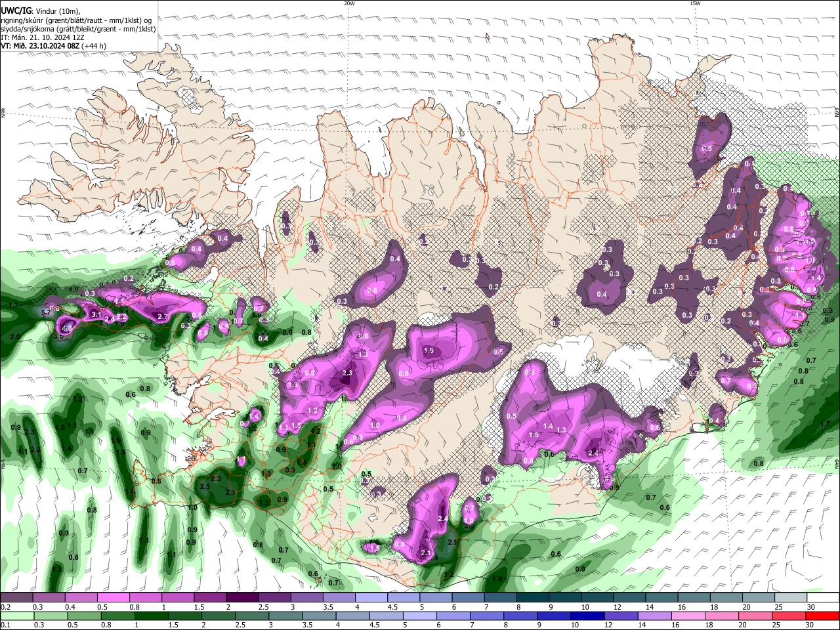Click the 'VT: Mið. 23.10.2024 08Z (+44 h)' line
Image resolution: width=840 pixels, height=630 pixels.
[54, 46]
